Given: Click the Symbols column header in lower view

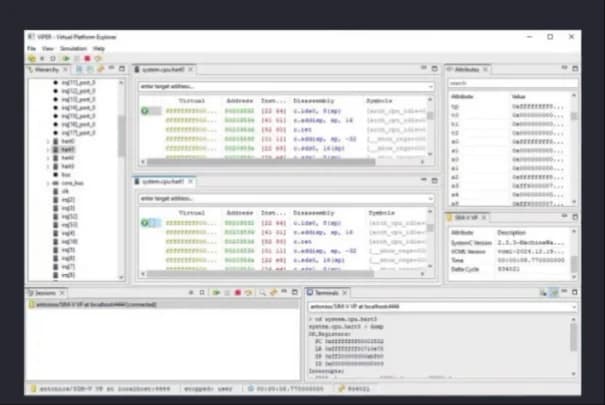Looking at the screenshot, I should point(382,213).
